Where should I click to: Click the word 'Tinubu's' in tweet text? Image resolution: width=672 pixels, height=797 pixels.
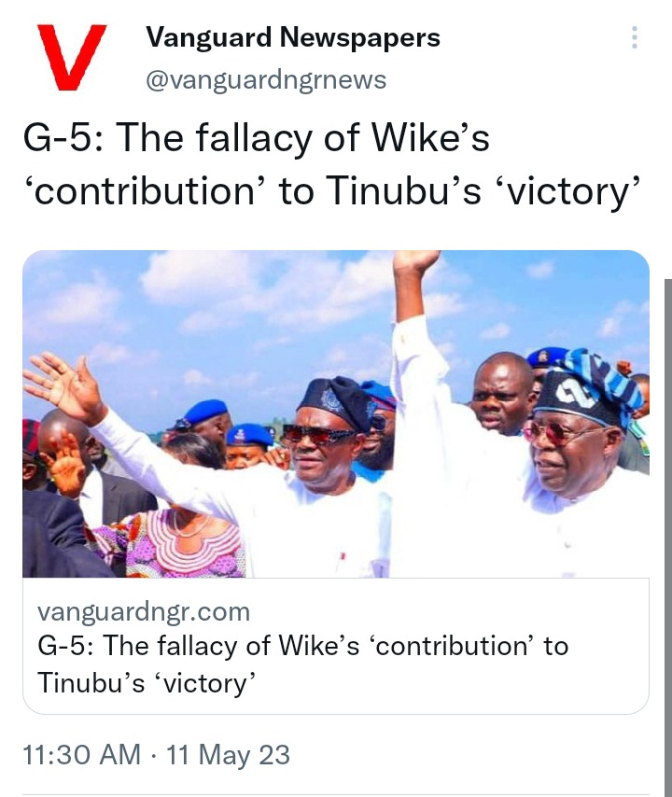tap(403, 190)
